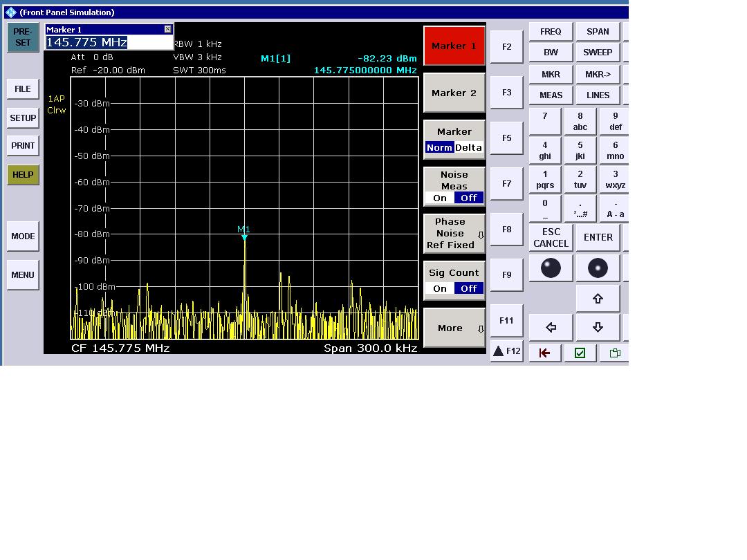Image resolution: width=747 pixels, height=560 pixels.
Task: Click keypad key 8 abc
Action: click(580, 122)
